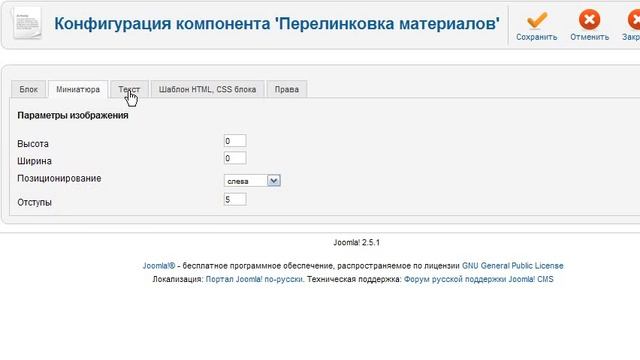Click the Ширина input field
The width and height of the screenshot is (640, 360).
235,158
